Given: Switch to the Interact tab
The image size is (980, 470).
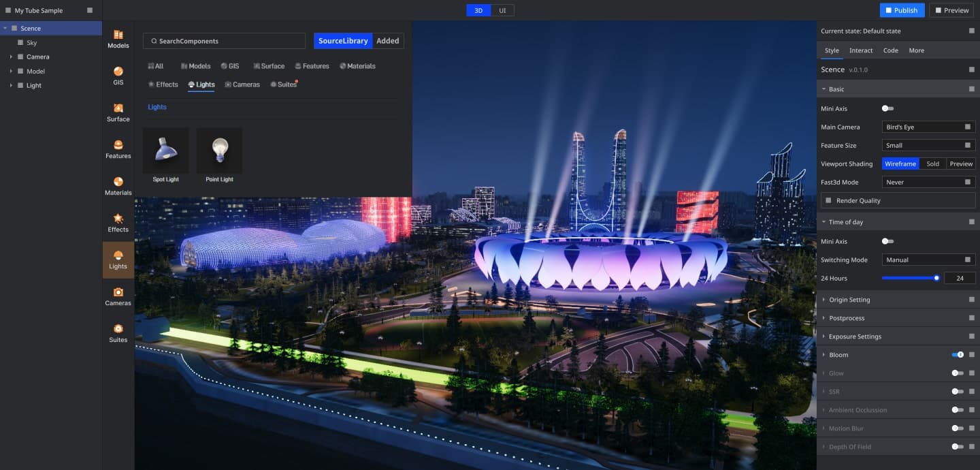Looking at the screenshot, I should 861,50.
